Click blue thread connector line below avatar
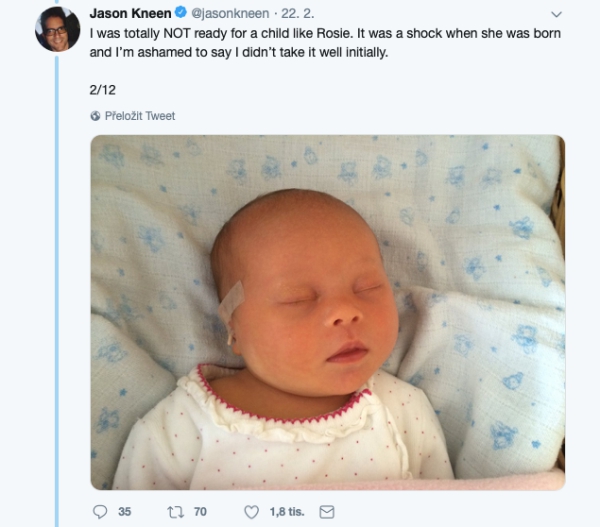Screen dimensions: 600x527 coord(57,291)
